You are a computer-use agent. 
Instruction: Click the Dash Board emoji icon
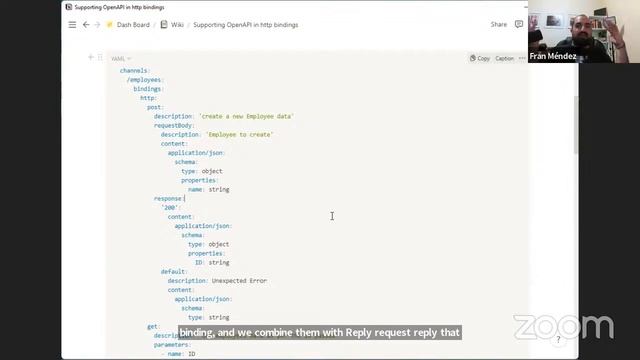coord(110,25)
